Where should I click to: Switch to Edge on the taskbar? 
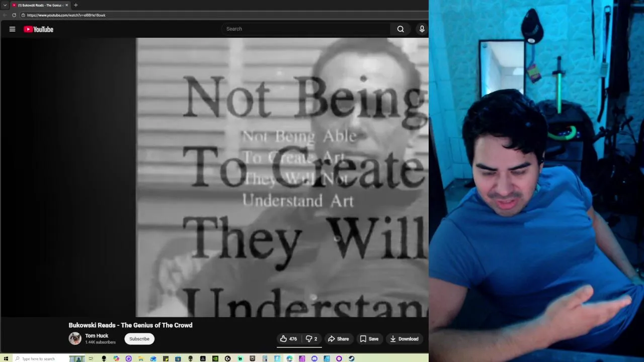(x=289, y=358)
